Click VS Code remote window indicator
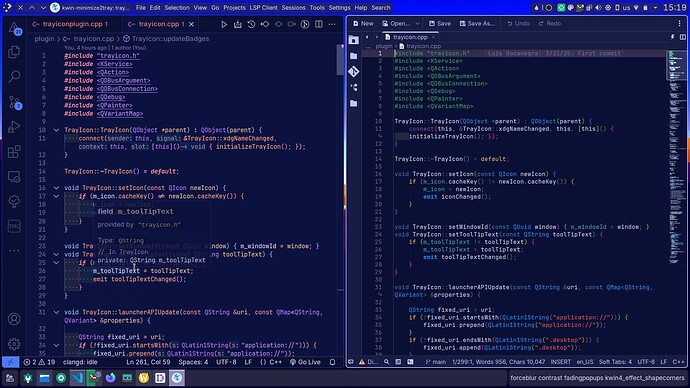690x388 pixels. [11, 362]
